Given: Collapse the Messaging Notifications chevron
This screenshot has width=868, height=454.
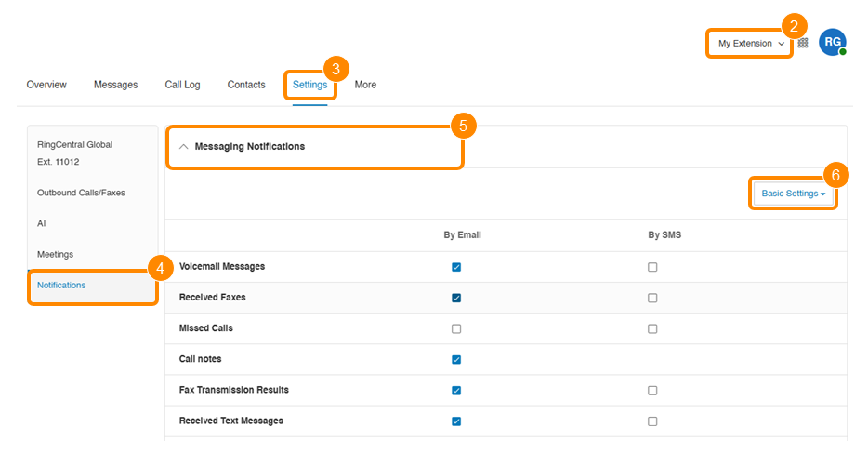Looking at the screenshot, I should point(184,147).
